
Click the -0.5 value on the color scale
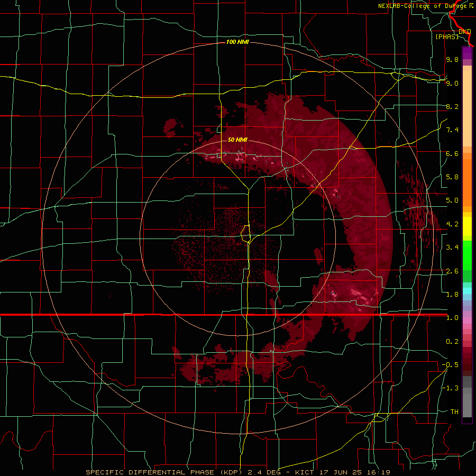pos(450,365)
